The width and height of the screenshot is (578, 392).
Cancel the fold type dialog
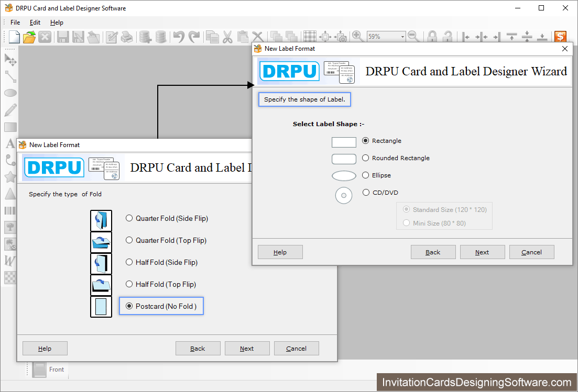[297, 348]
